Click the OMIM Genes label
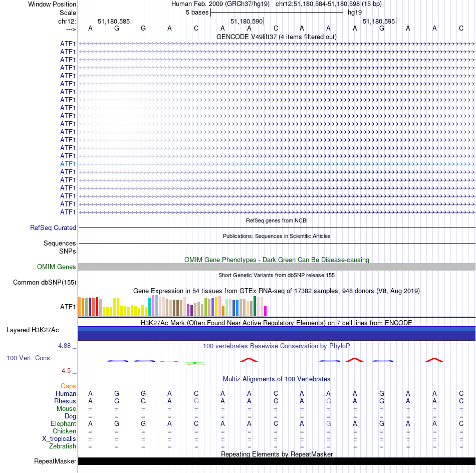 click(x=56, y=267)
